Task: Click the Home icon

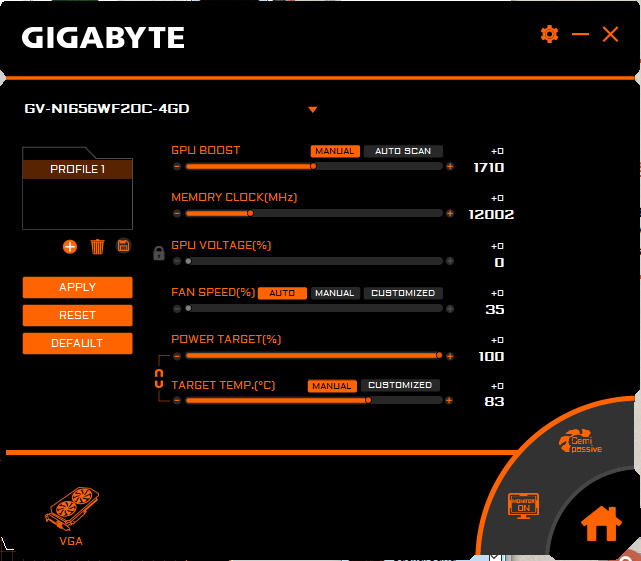Action: [x=602, y=521]
